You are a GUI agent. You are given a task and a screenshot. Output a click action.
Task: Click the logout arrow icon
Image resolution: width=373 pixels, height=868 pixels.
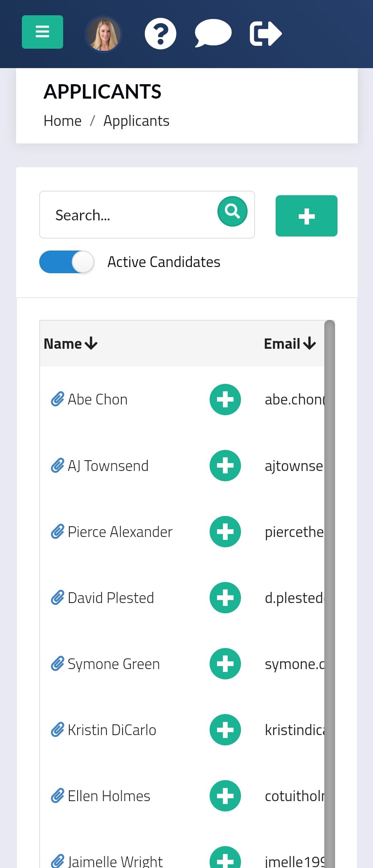click(x=265, y=33)
